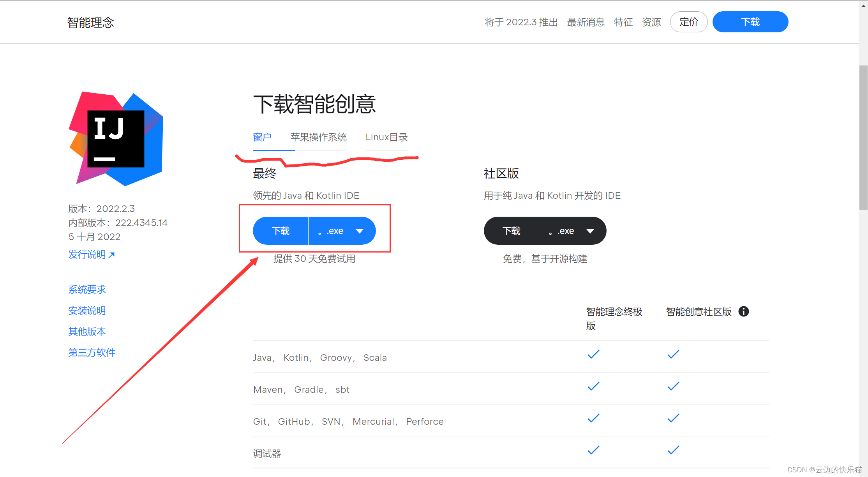Click Ultimate checkmark in Java, Kotlin row

[593, 354]
